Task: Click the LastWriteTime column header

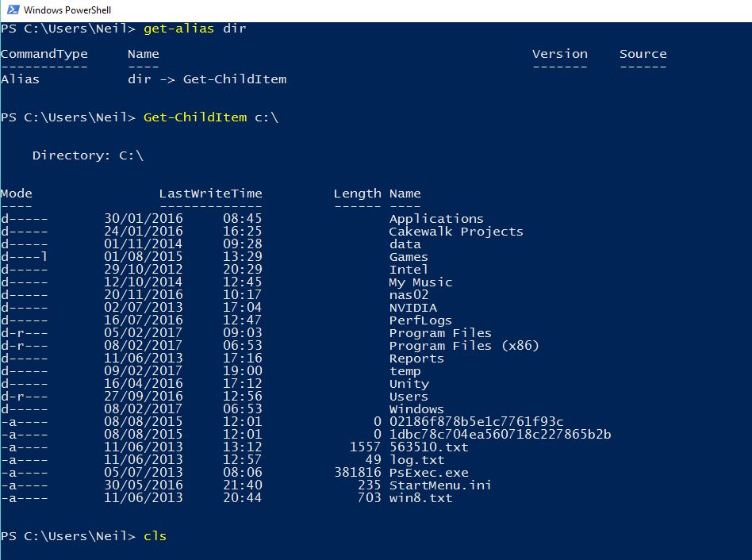Action: [x=210, y=194]
